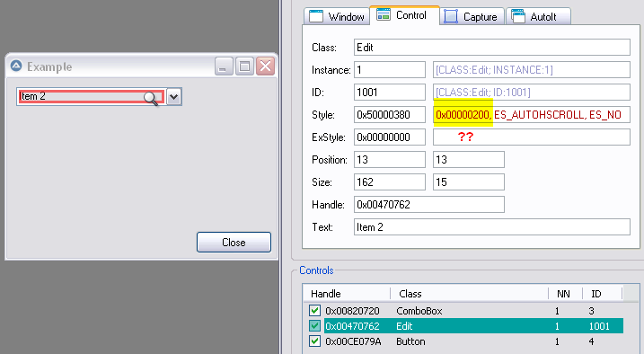
Task: Click the ID field showing 1001
Action: (389, 92)
